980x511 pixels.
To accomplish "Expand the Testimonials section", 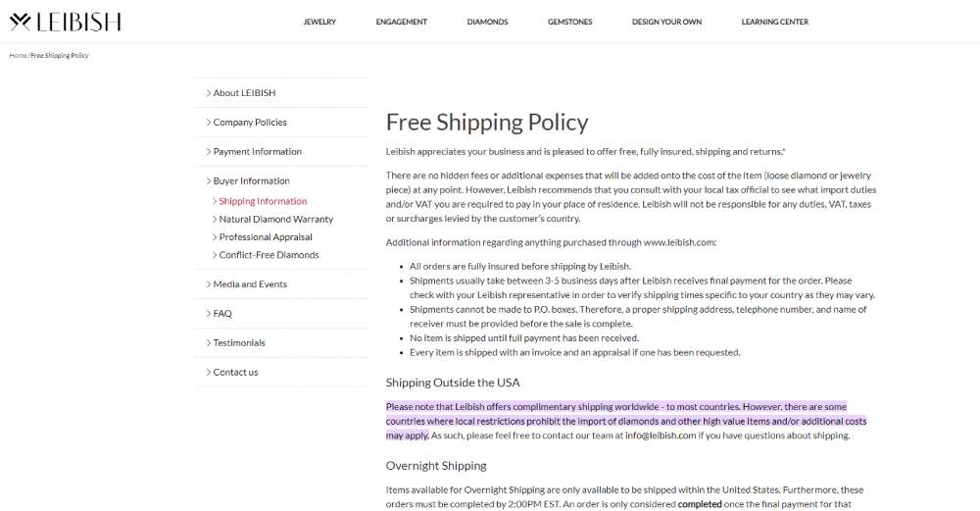I will [x=239, y=343].
